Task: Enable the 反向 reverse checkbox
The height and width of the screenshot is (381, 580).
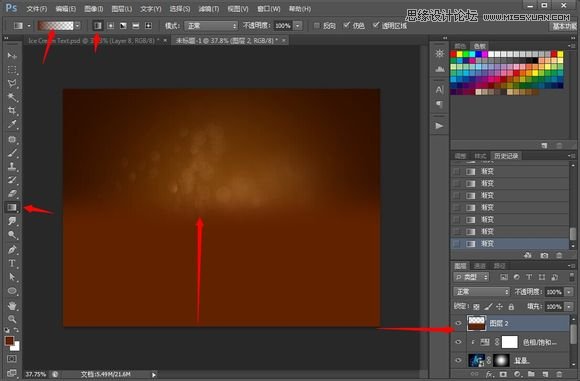Action: (317, 26)
